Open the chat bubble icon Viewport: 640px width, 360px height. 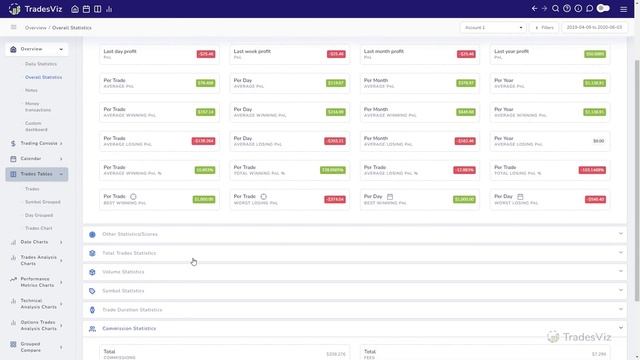pyautogui.click(x=589, y=8)
